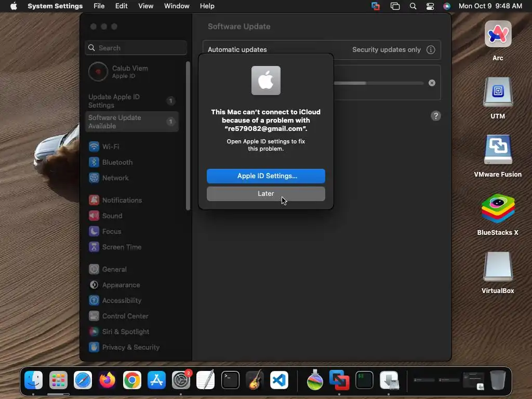Cancel the update with the x icon
This screenshot has height=399, width=532.
pyautogui.click(x=432, y=83)
